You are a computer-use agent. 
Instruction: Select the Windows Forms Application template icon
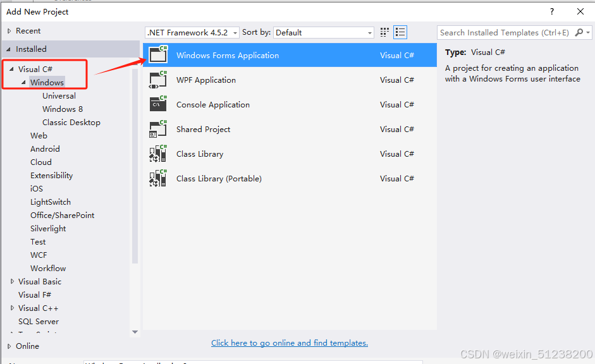pyautogui.click(x=158, y=54)
